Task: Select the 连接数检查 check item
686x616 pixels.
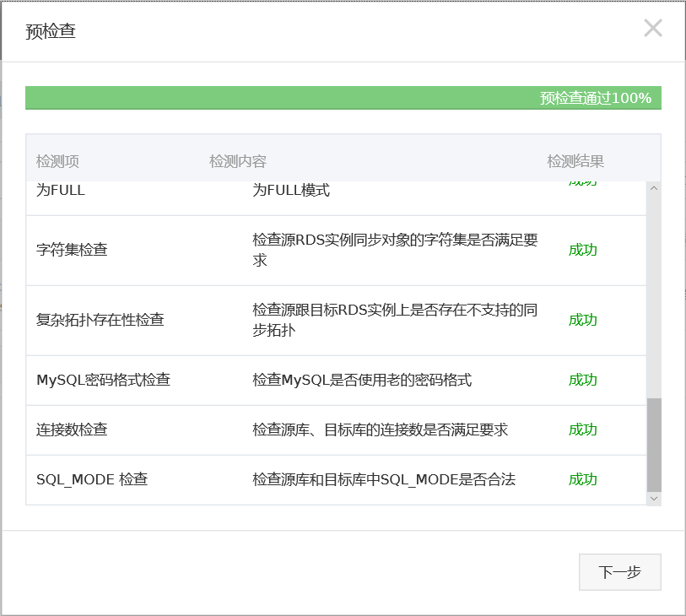Action: click(72, 430)
